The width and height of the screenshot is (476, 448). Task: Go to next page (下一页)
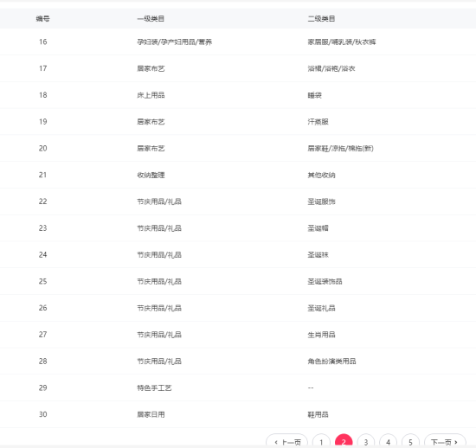pos(445,442)
